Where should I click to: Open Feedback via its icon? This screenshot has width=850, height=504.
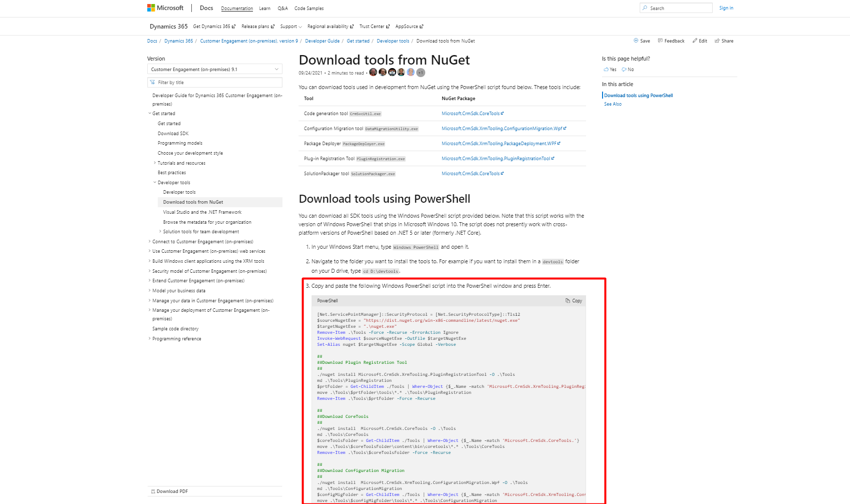[660, 41]
